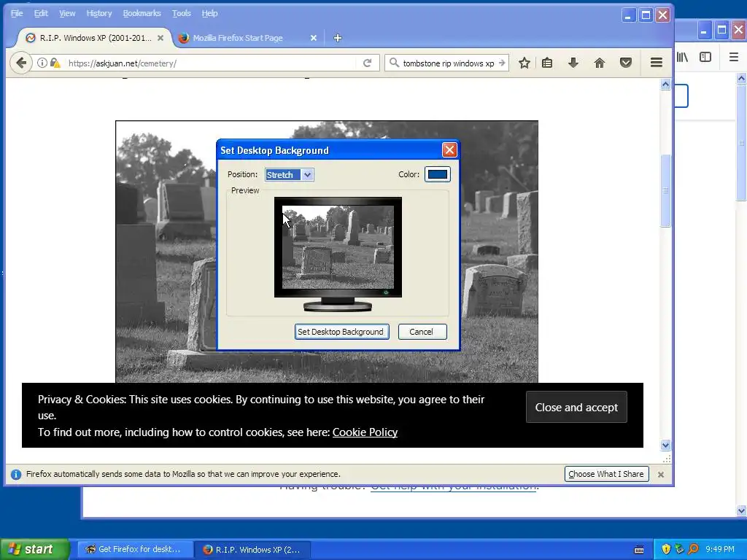
Task: Click the search magnifier icon in search box
Action: [x=394, y=63]
